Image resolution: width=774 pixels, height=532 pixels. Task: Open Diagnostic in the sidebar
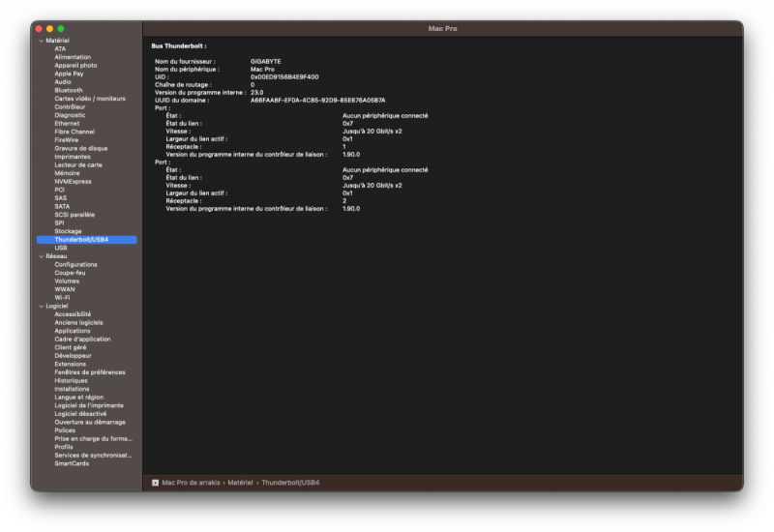click(70, 115)
